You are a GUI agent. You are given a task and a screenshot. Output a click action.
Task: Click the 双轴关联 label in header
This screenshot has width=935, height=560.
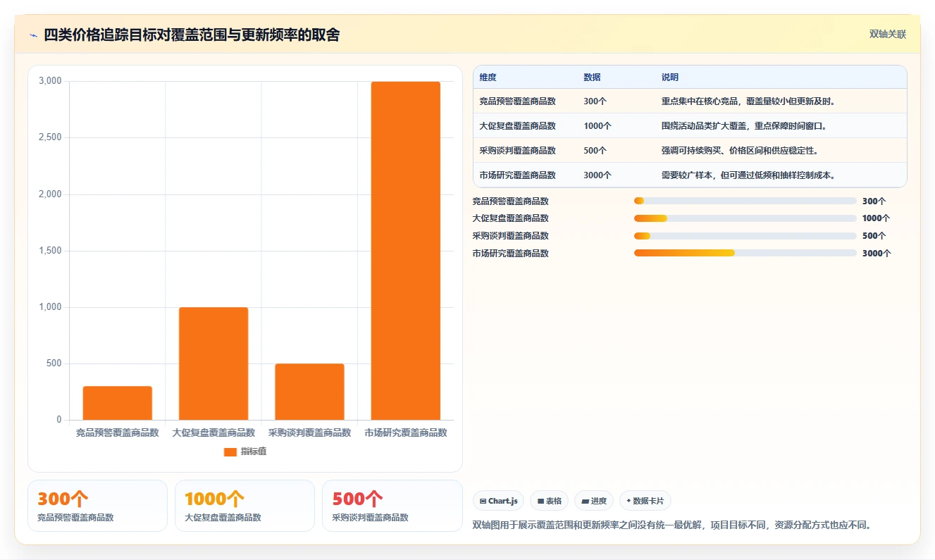tap(887, 35)
